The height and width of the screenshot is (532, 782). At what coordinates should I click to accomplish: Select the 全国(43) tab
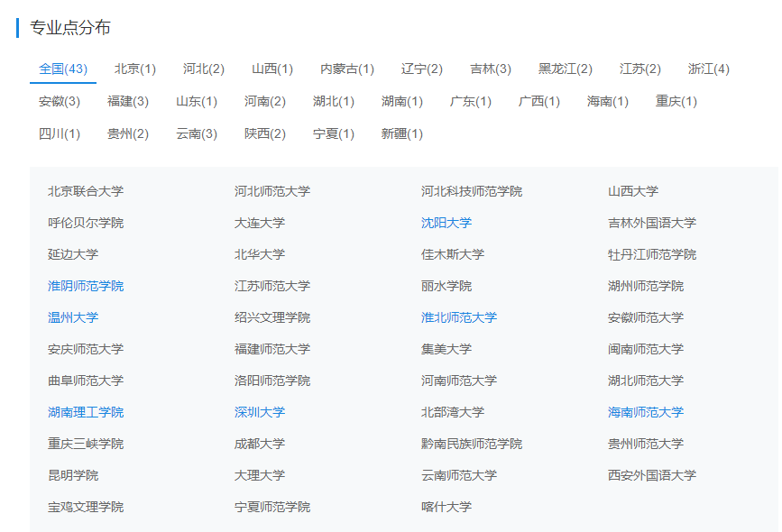click(63, 69)
